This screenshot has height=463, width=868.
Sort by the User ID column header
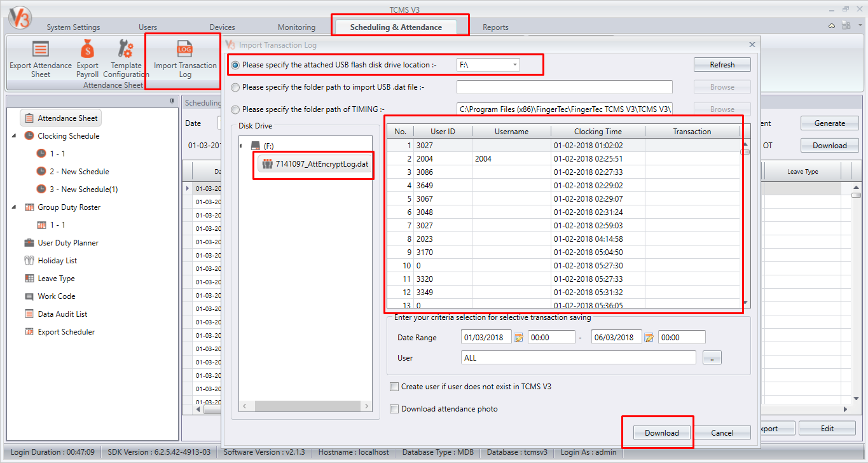(x=443, y=132)
